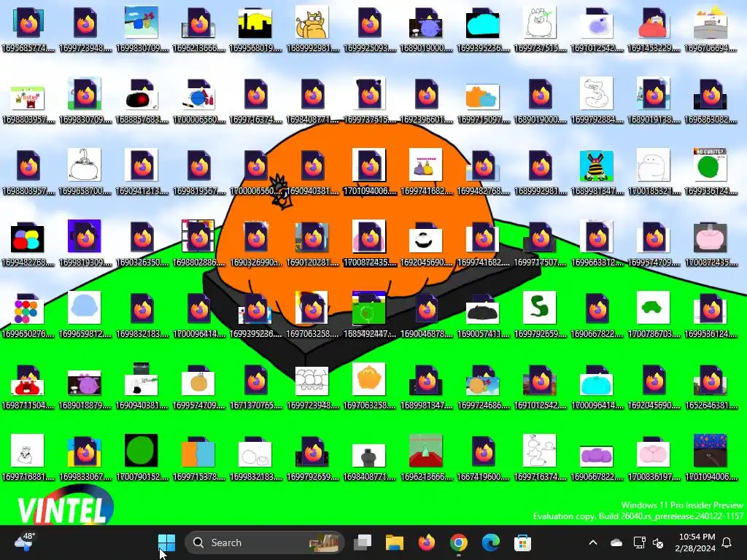Select the Firefox file 1692396601
The height and width of the screenshot is (560, 747).
pos(426,101)
